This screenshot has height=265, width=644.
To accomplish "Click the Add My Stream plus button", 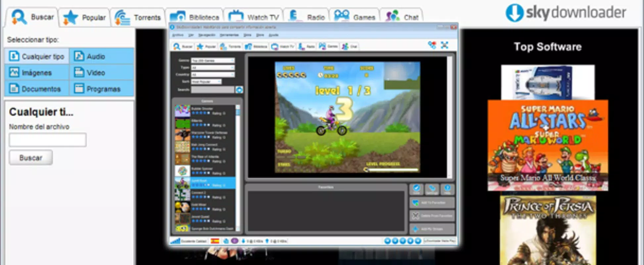I will pos(432,229).
